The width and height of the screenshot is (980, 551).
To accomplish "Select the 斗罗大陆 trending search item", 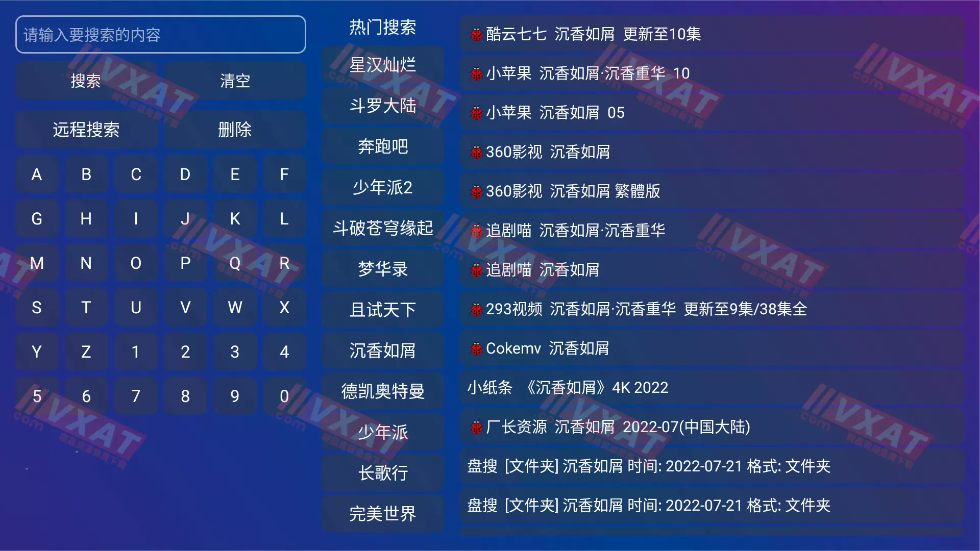I will pos(383,106).
